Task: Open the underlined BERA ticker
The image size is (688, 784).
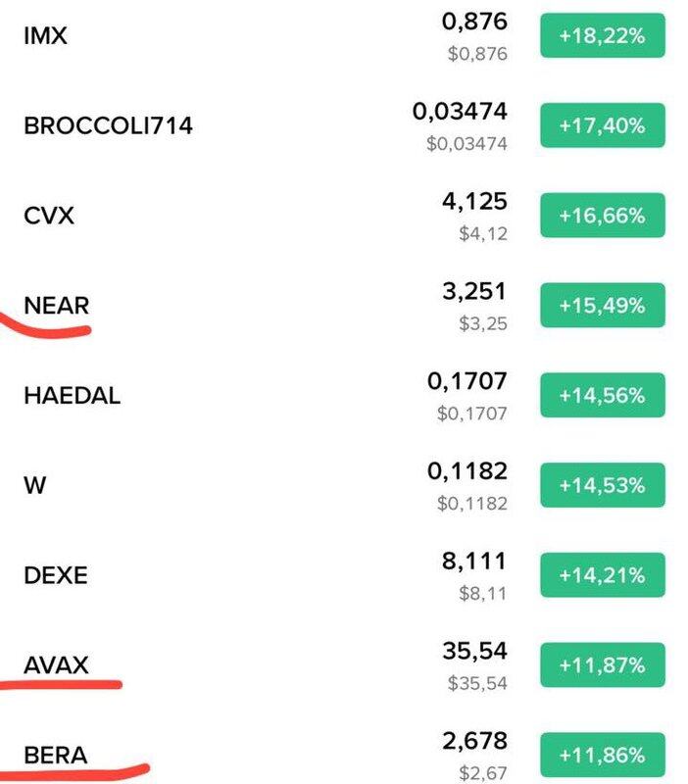Action: click(56, 755)
